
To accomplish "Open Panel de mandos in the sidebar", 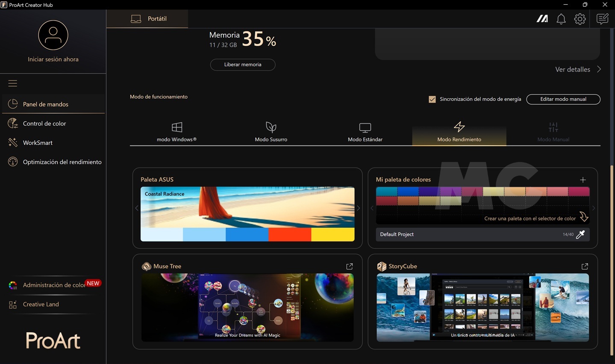I will (x=53, y=104).
